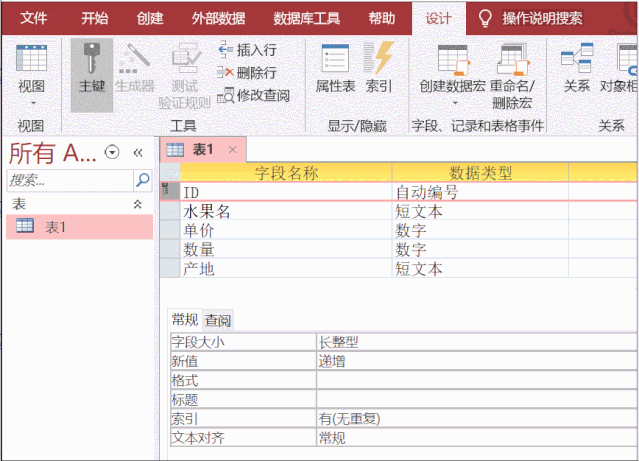Click the 索引 indexes icon
Viewport: 639px width, 461px height.
pos(379,68)
